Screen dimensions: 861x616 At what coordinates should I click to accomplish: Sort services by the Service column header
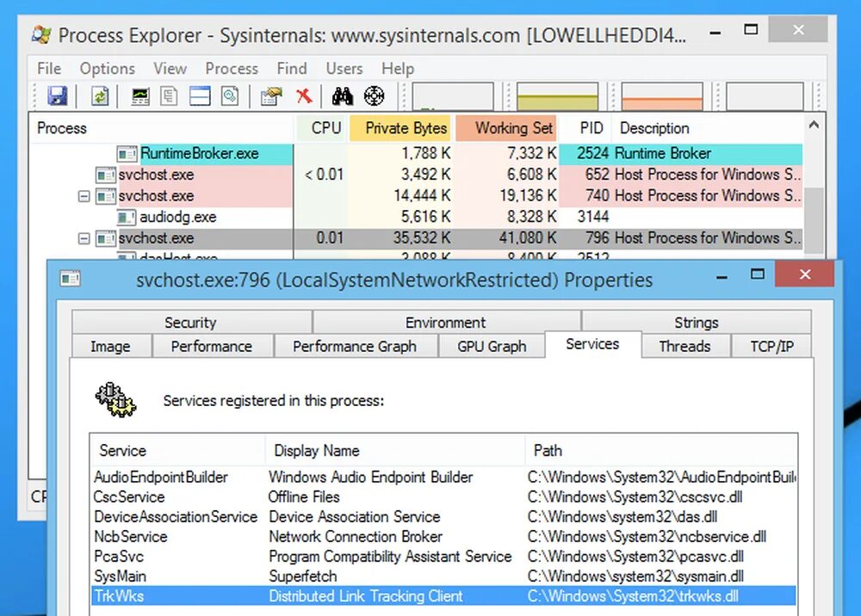(178, 450)
